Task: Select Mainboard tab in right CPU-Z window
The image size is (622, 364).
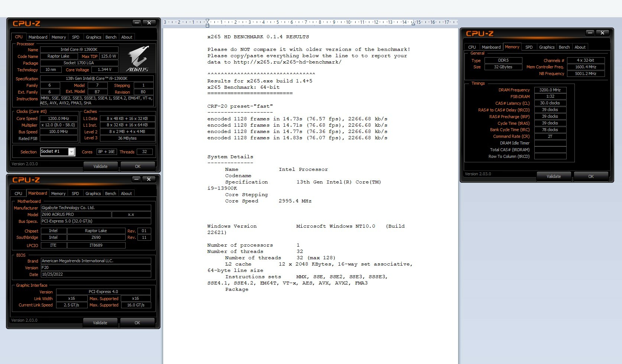Action: tap(491, 47)
